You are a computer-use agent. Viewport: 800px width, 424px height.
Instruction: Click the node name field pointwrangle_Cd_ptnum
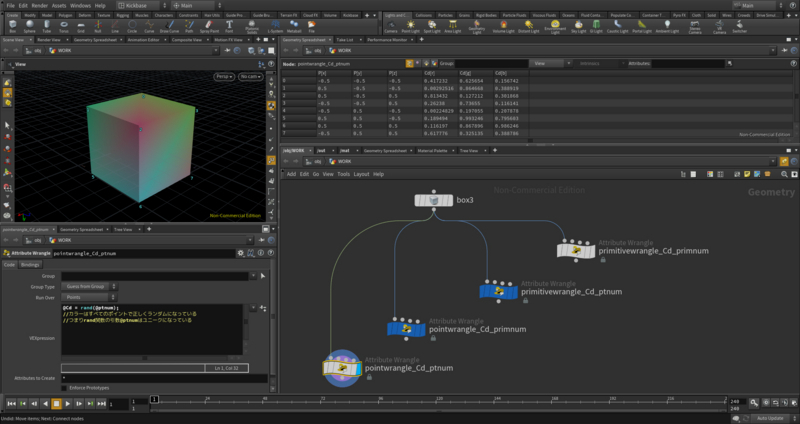[x=144, y=253]
